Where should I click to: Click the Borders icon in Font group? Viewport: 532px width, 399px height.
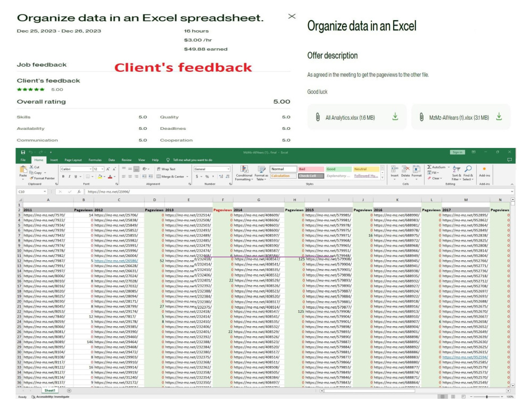[88, 177]
